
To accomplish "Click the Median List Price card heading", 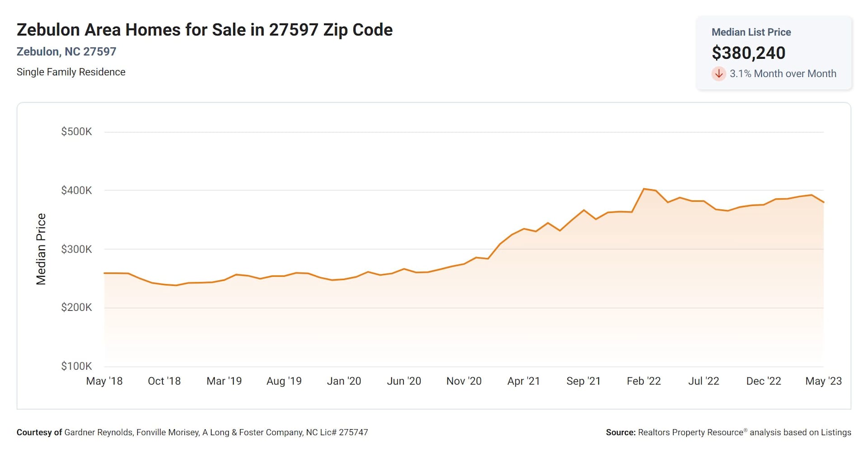I will tap(751, 32).
